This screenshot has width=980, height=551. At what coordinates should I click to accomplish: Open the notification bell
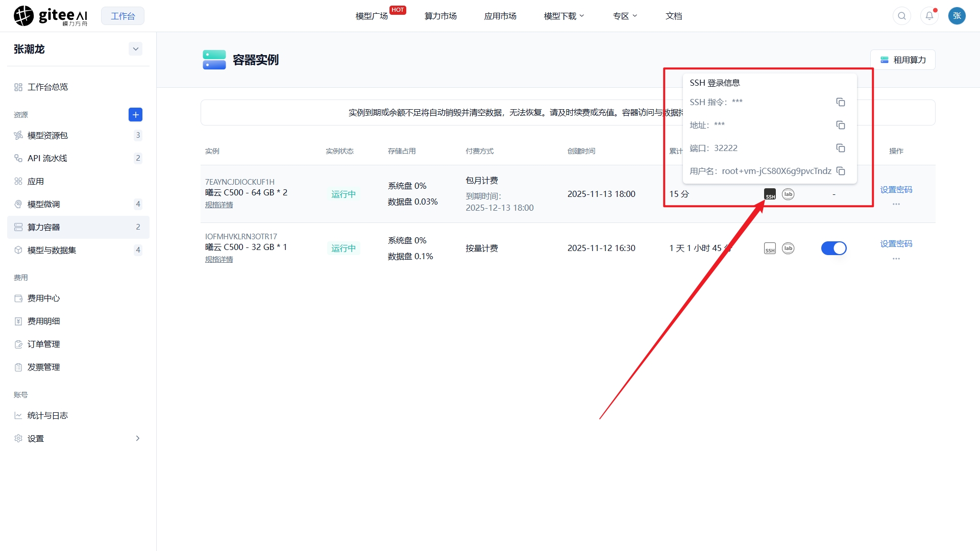929,16
